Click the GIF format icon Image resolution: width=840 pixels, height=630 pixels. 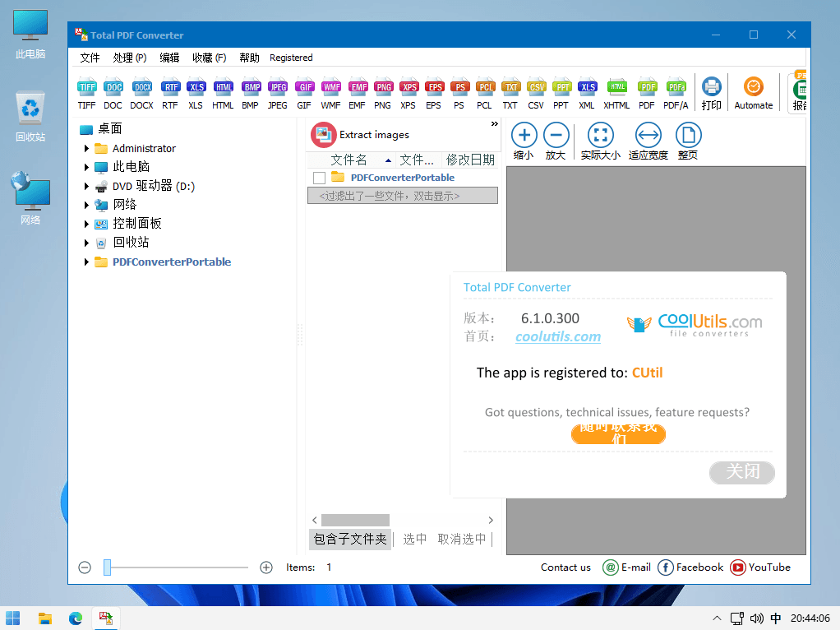click(x=304, y=94)
